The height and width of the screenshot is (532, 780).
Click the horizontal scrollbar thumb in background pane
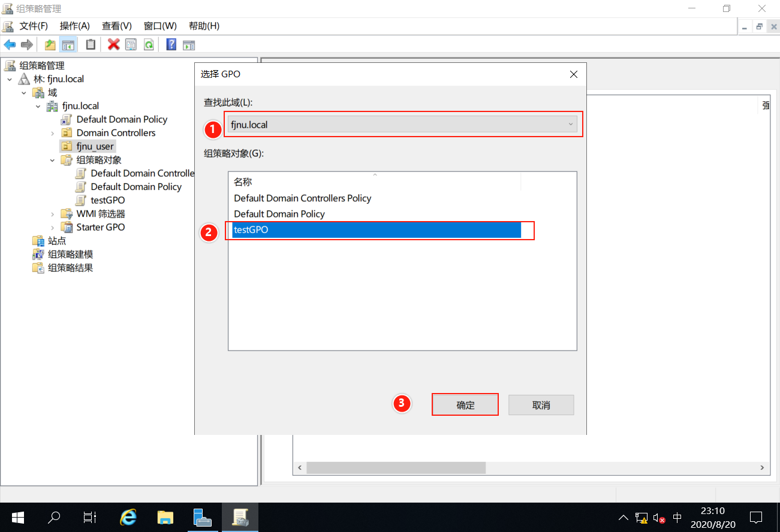click(x=396, y=468)
